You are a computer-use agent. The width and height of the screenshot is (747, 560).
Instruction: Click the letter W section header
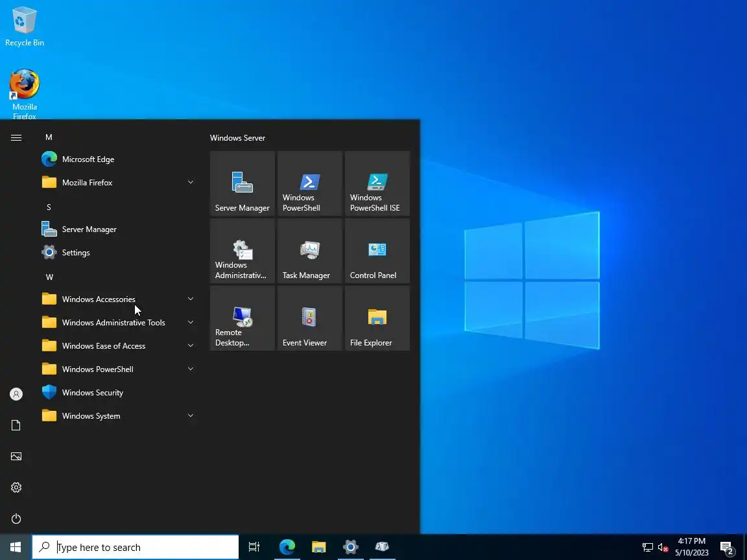pos(49,277)
